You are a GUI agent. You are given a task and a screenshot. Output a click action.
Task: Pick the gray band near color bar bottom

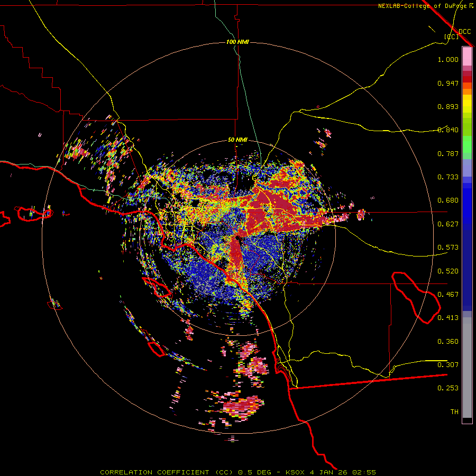(x=467, y=368)
